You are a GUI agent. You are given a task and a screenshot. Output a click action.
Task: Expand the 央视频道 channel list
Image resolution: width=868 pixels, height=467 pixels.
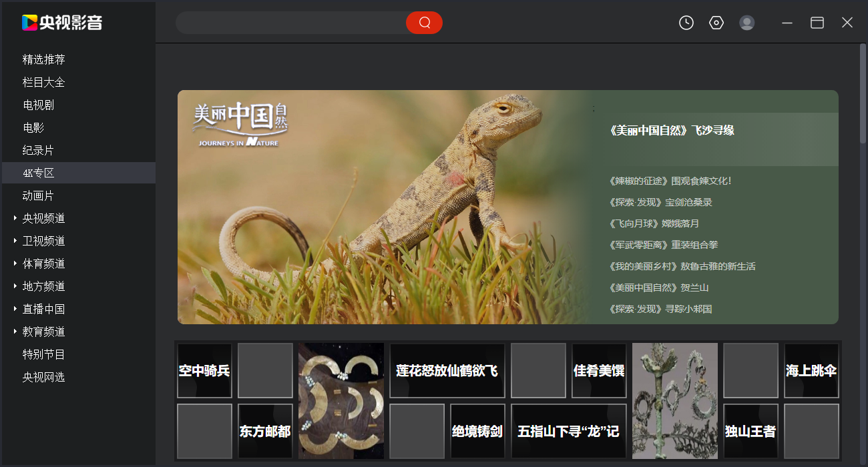point(15,218)
